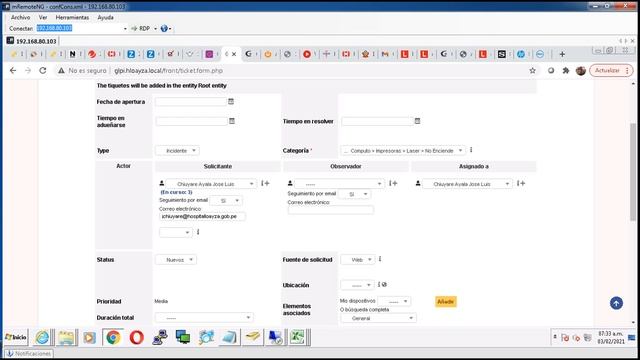Open Internet Explorer from the taskbar
Image resolution: width=640 pixels, height=360 pixels.
tap(42, 338)
